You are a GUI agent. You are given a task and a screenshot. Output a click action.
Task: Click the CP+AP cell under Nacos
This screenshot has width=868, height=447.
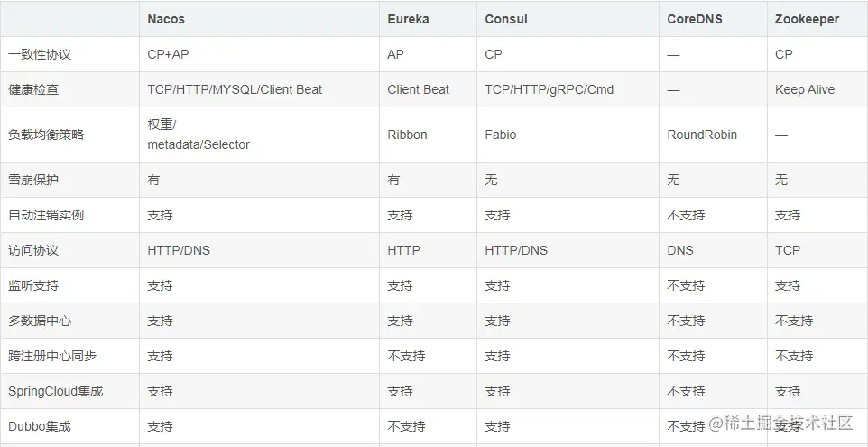pyautogui.click(x=169, y=54)
